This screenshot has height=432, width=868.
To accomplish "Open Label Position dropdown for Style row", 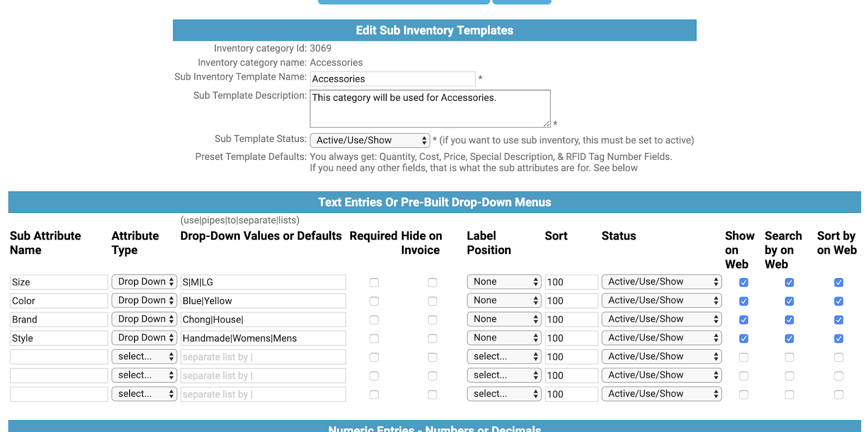I will tap(504, 338).
